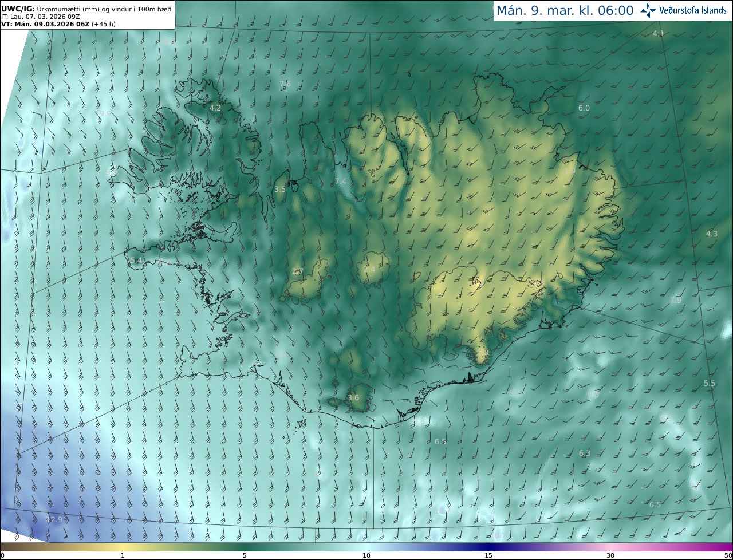Click the 2.9 value label
The image size is (733, 560).
(x=424, y=139)
